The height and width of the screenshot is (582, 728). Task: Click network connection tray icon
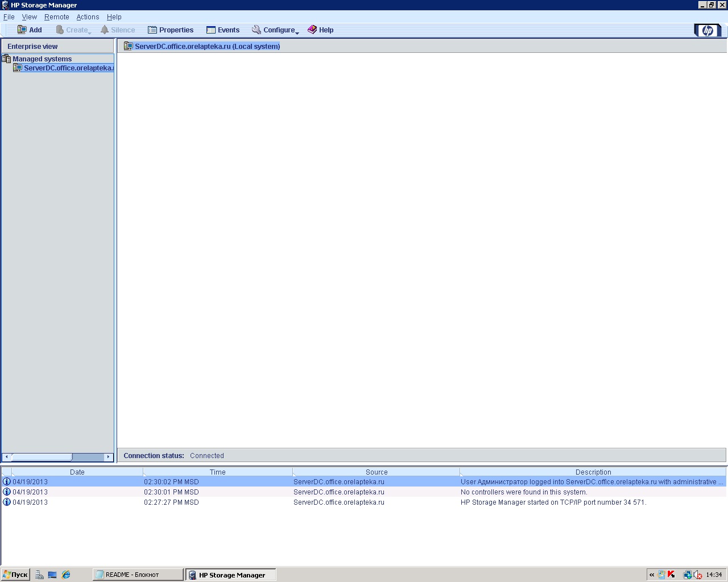click(687, 575)
